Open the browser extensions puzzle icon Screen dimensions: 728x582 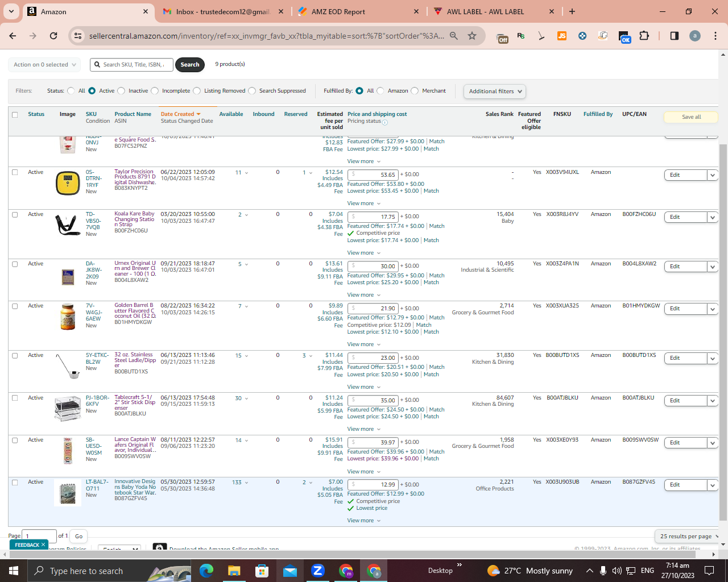[x=644, y=36]
